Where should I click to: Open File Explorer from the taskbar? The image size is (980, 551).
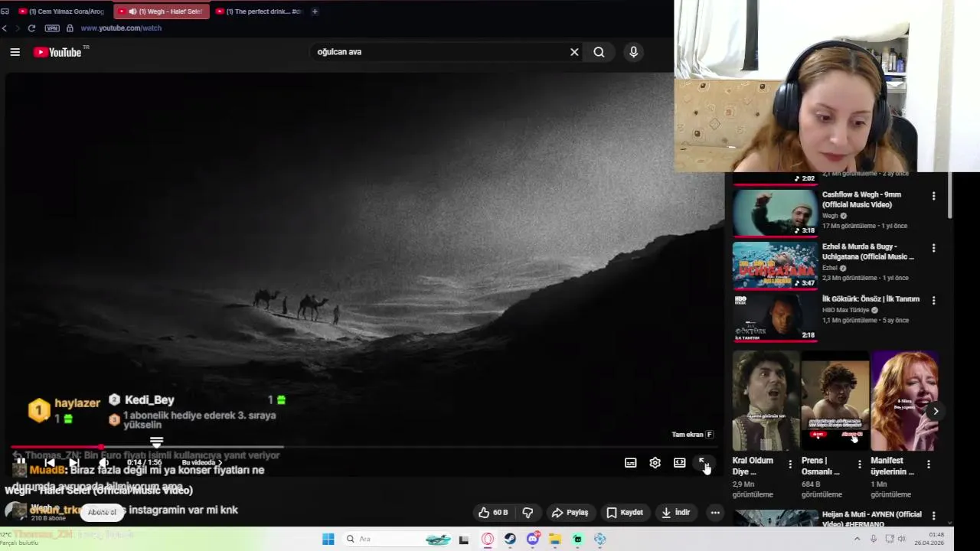tap(555, 539)
